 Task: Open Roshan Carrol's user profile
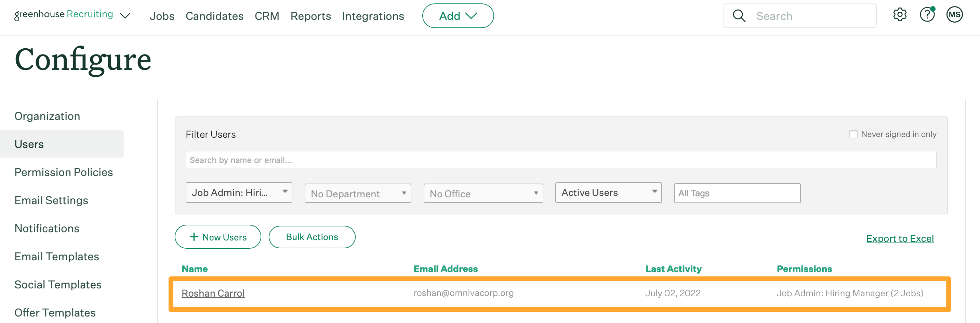213,293
